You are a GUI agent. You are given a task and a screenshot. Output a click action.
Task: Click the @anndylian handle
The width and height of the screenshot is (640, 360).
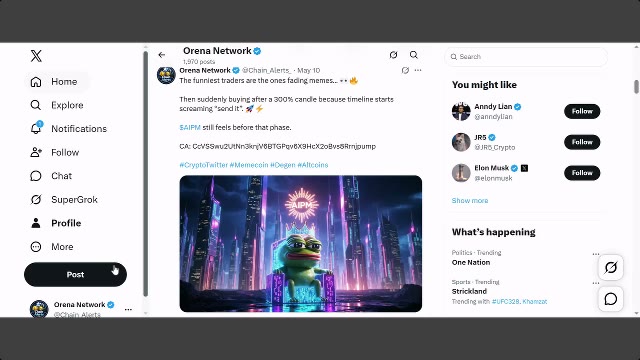[x=493, y=117]
